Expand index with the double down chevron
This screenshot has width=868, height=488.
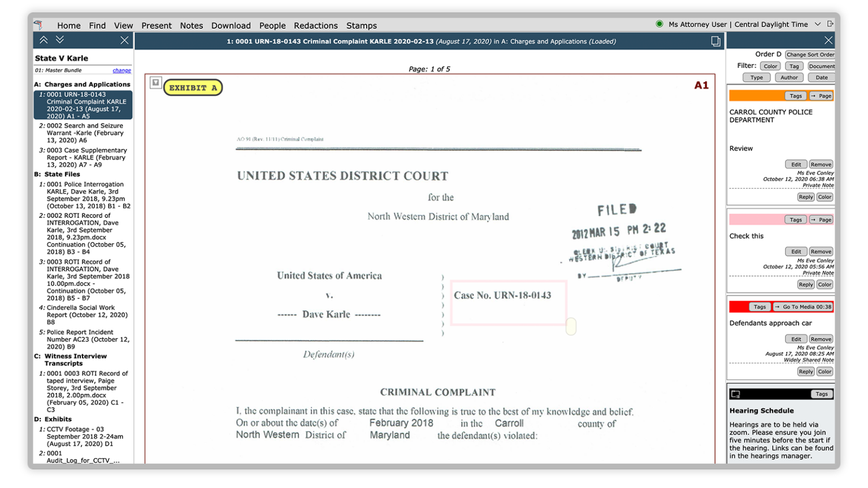[x=60, y=40]
